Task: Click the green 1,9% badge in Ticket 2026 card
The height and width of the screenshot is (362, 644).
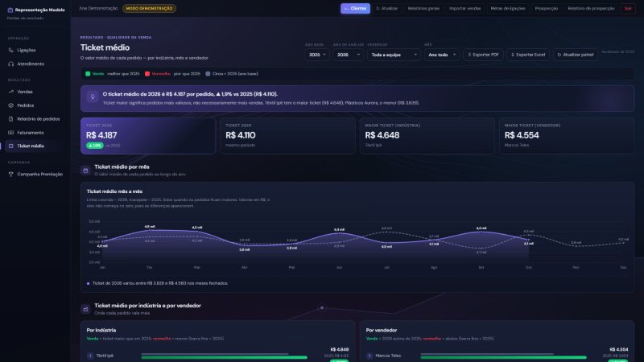Action: (x=94, y=146)
